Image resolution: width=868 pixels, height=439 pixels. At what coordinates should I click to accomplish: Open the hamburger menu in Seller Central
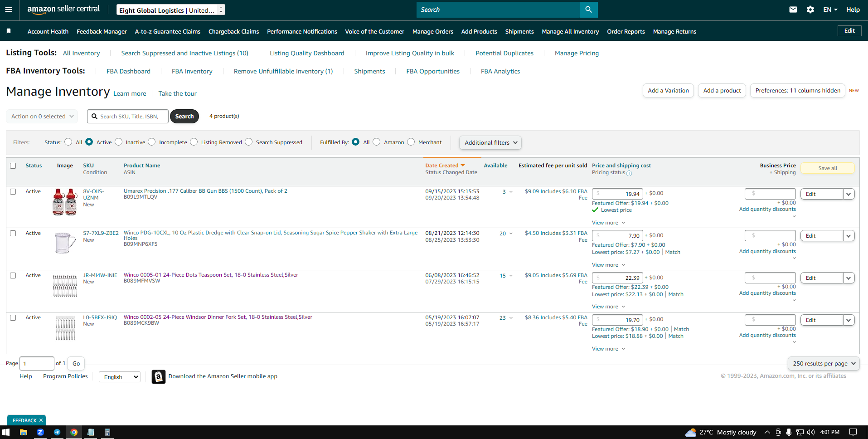tap(9, 10)
